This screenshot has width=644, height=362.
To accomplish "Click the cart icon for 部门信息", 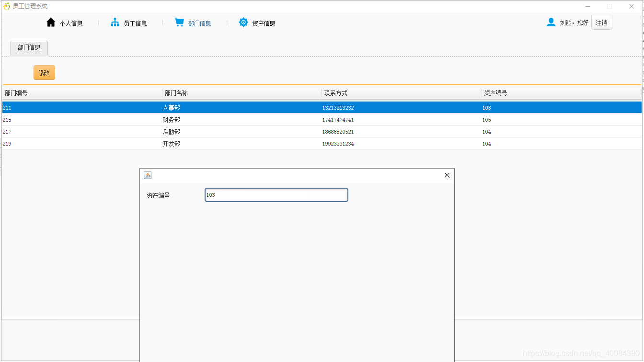I will pos(179,23).
